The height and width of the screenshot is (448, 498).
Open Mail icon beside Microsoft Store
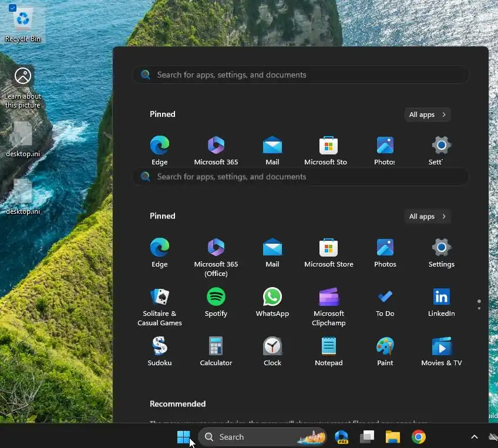point(272,252)
